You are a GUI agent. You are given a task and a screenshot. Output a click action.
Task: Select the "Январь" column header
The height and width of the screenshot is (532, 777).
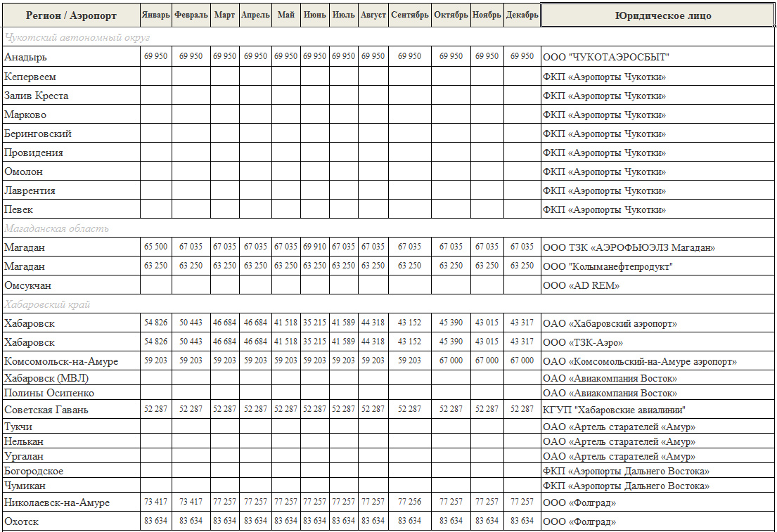(155, 15)
